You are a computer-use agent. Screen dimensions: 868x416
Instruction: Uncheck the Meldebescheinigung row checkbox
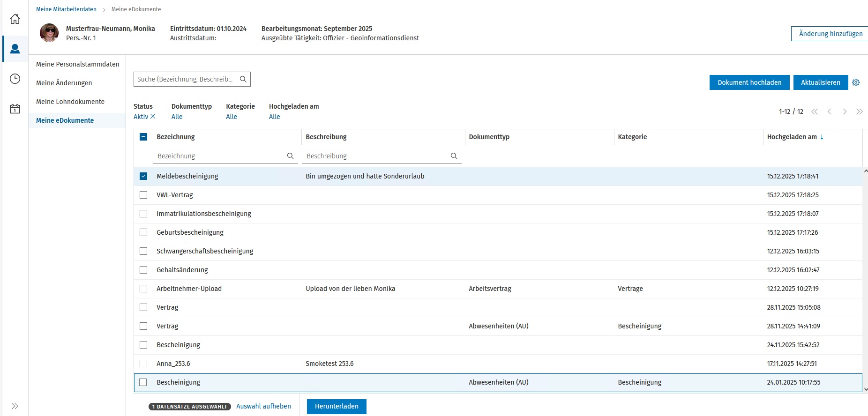[x=143, y=176]
